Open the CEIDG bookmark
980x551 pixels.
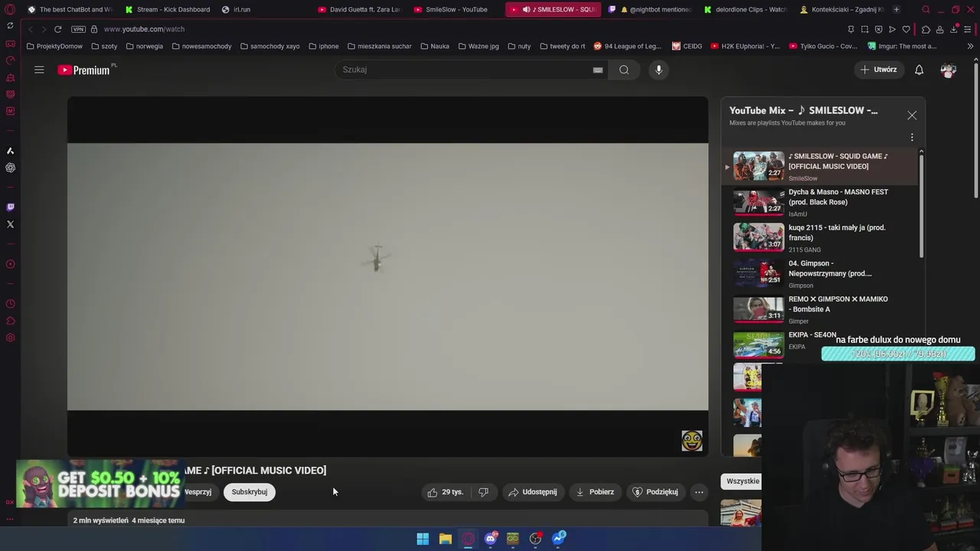[x=687, y=46]
